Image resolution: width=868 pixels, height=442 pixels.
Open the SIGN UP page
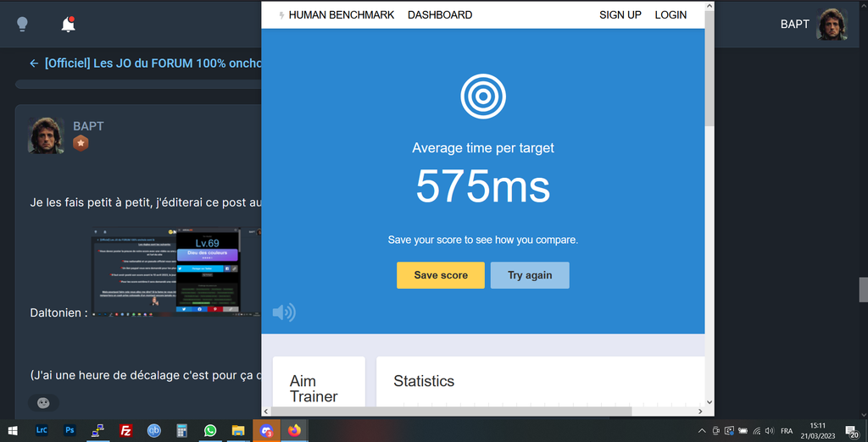(x=620, y=14)
